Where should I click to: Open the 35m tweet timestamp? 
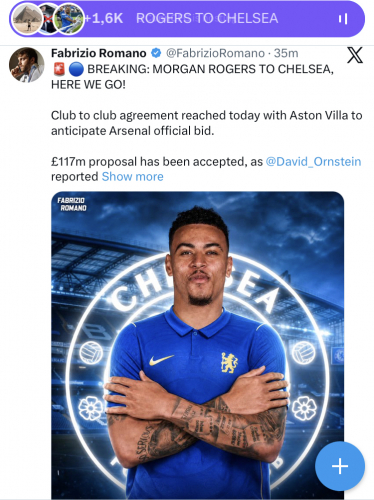[x=286, y=53]
